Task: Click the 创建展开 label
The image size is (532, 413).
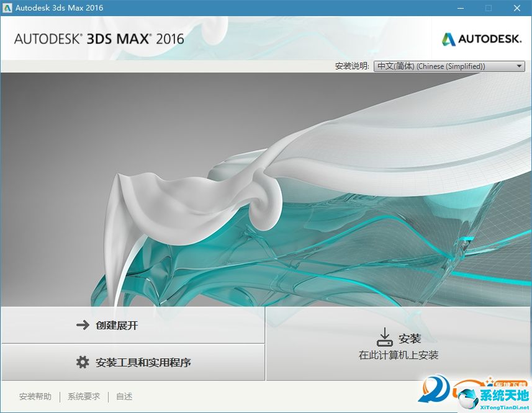Action: pyautogui.click(x=117, y=326)
